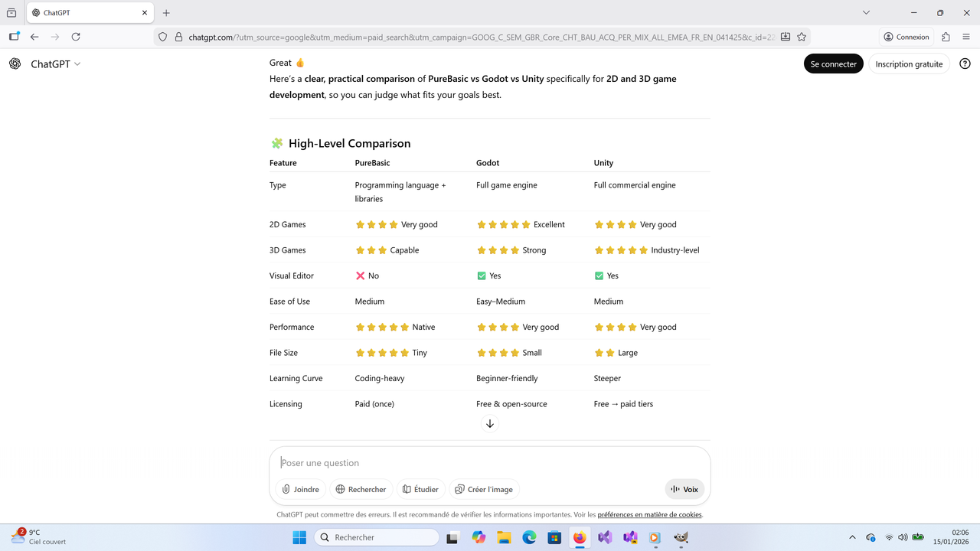Open the Firefox hamburger menu
Viewport: 980px width, 551px height.
[x=966, y=37]
